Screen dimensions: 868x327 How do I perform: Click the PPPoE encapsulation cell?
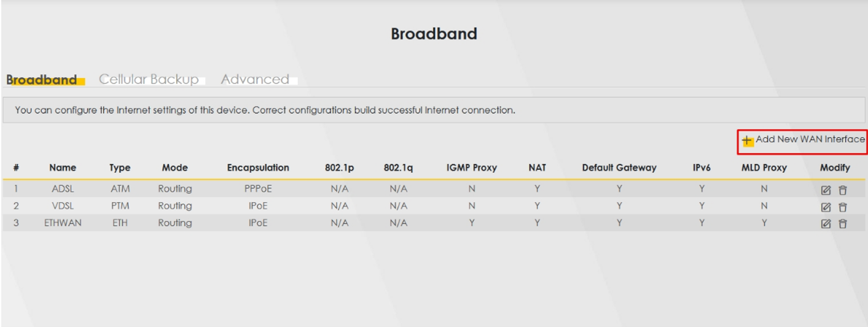[x=258, y=189]
